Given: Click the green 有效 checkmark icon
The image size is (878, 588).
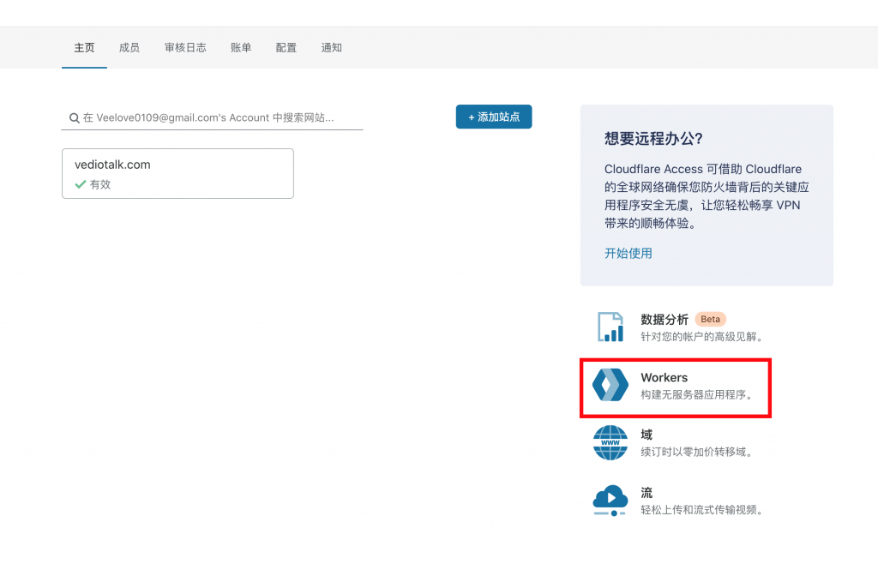Looking at the screenshot, I should point(80,184).
